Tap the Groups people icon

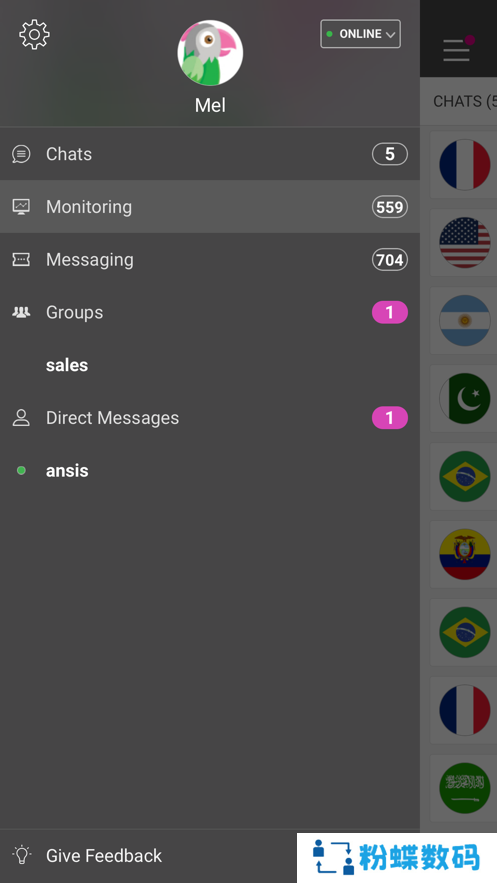click(x=21, y=312)
